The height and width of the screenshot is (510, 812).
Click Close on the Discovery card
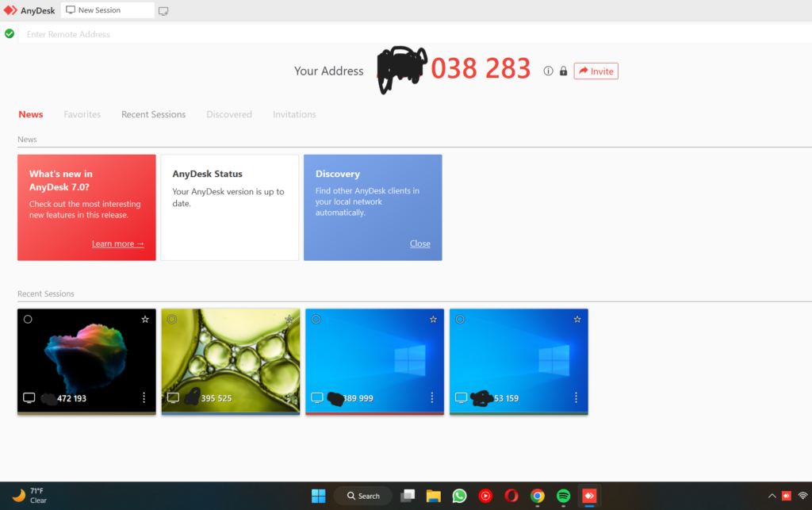tap(420, 243)
